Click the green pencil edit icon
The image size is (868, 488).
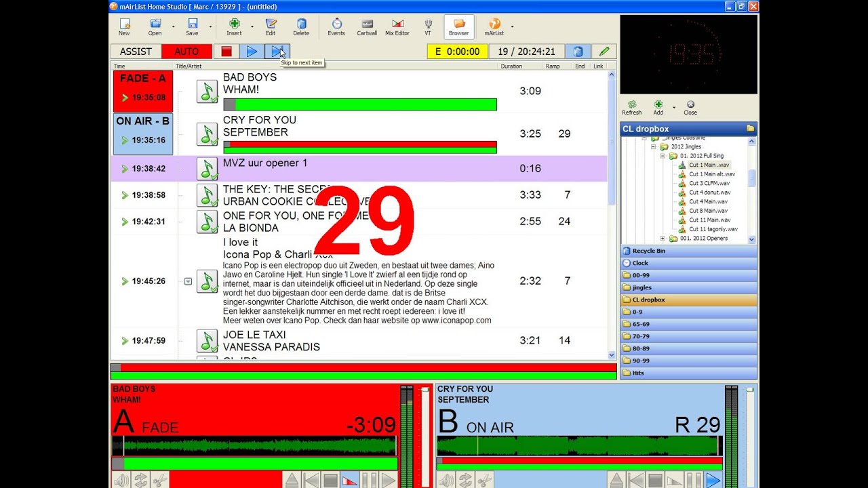[604, 52]
